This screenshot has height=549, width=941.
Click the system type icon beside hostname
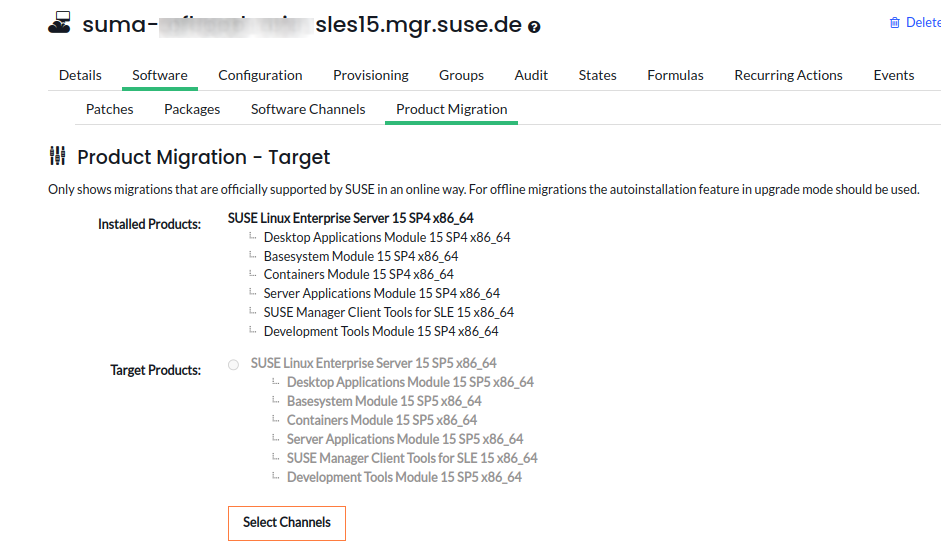click(x=60, y=24)
